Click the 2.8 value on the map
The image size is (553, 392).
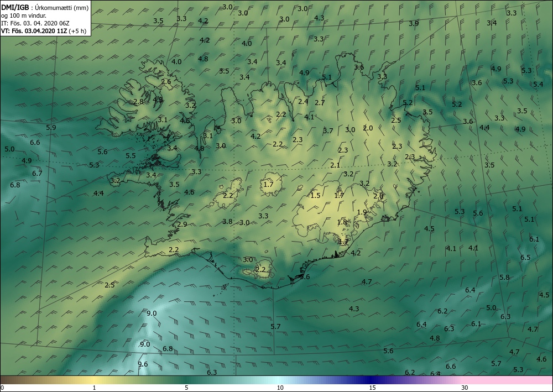pyautogui.click(x=139, y=101)
